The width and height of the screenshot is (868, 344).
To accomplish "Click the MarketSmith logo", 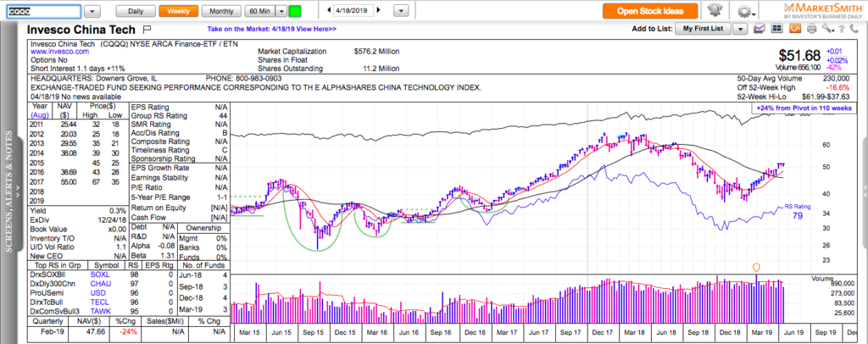I will (x=824, y=10).
